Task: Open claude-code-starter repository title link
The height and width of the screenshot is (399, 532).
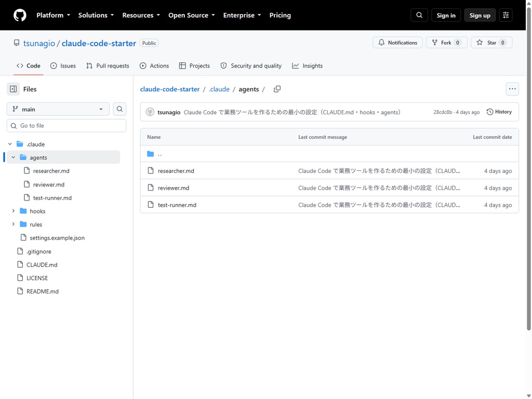Action: click(99, 43)
